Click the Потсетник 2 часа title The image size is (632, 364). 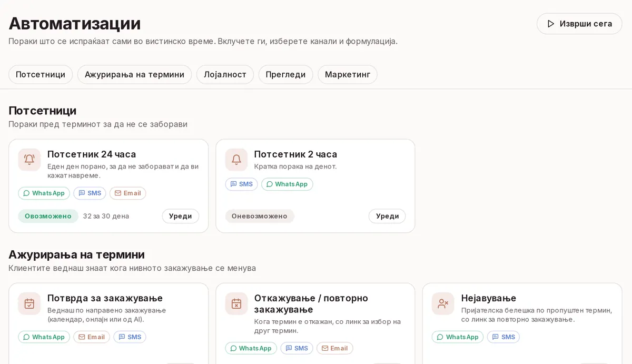[295, 154]
